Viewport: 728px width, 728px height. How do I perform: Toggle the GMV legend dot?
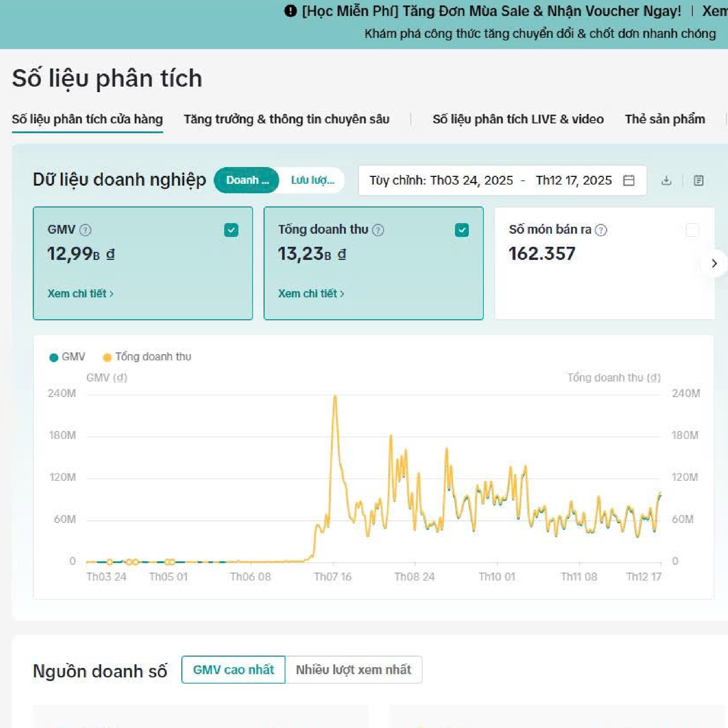54,357
